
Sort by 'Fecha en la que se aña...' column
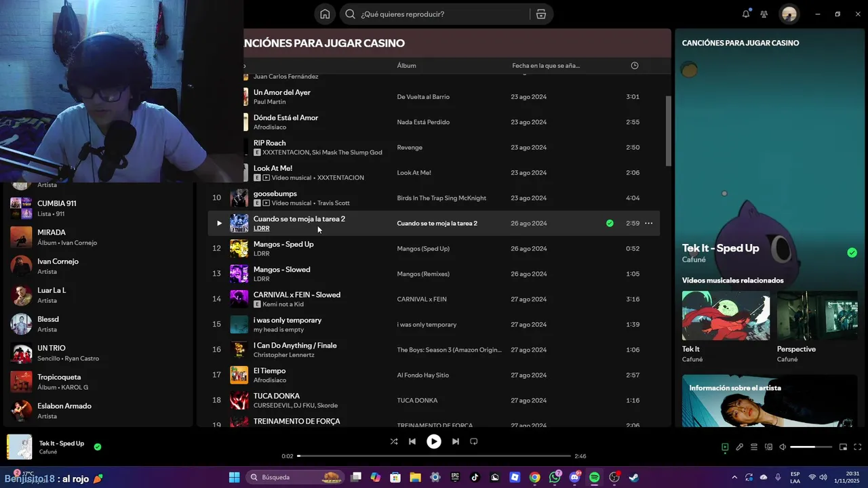coord(546,66)
